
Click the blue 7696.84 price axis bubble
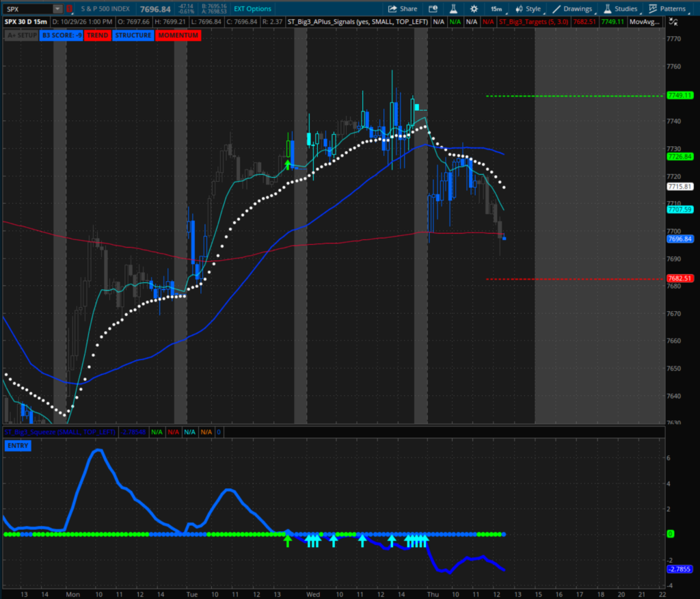click(680, 239)
